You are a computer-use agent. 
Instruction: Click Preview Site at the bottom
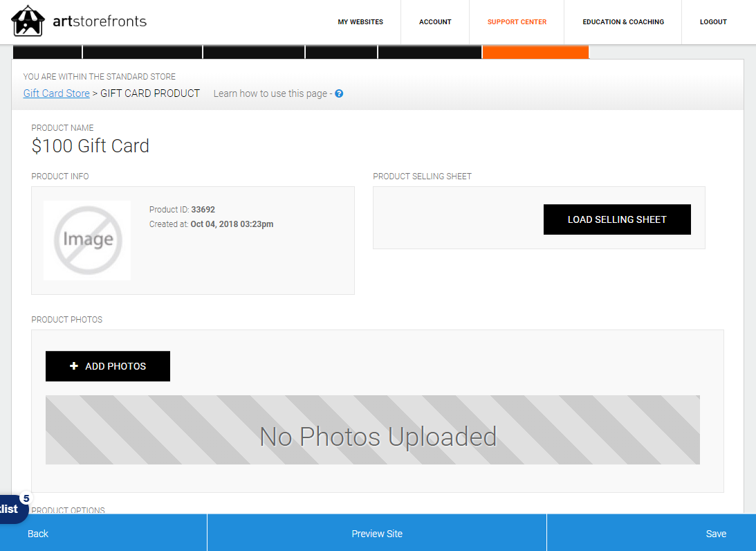pyautogui.click(x=377, y=533)
